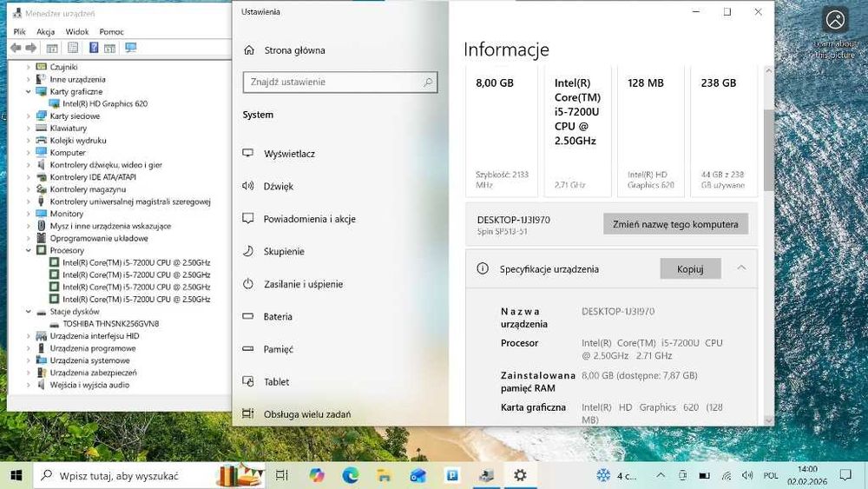Viewport: 868px width, 489px height.
Task: Open Obsługa wielu zadań settings
Action: 307,414
